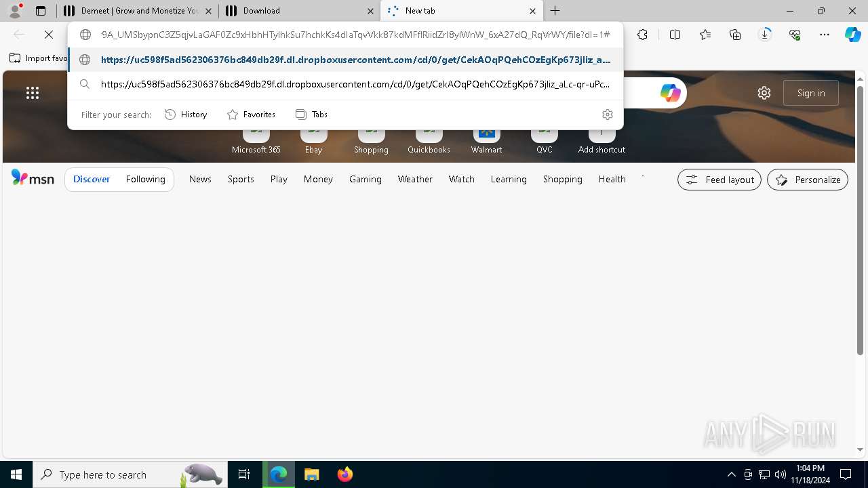Viewport: 868px width, 488px height.
Task: Open the browser profile icon
Action: (14, 11)
